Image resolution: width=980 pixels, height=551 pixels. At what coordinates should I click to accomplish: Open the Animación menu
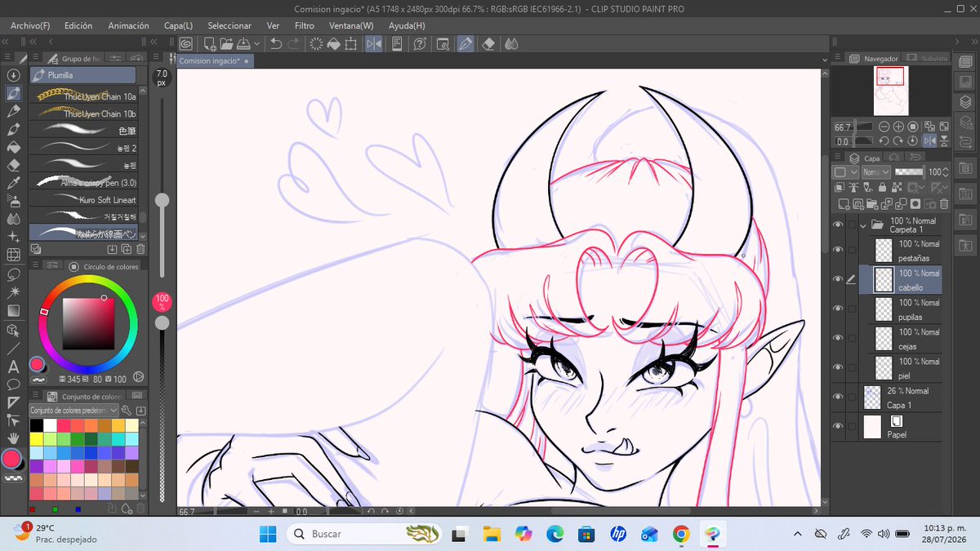coord(128,25)
